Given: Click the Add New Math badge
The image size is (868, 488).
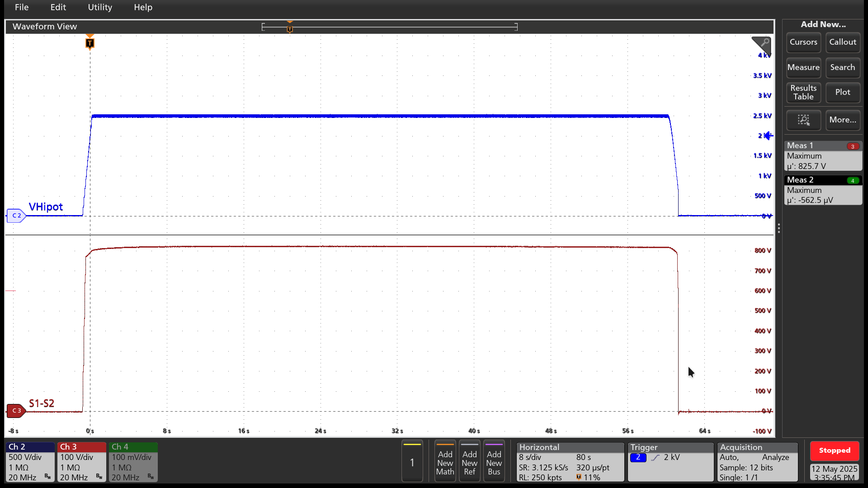Looking at the screenshot, I should 445,461.
